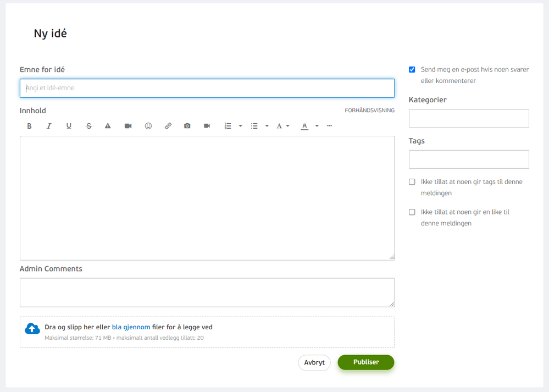The width and height of the screenshot is (549, 392).
Task: Open the font color dropdown arrow
Action: pos(317,126)
